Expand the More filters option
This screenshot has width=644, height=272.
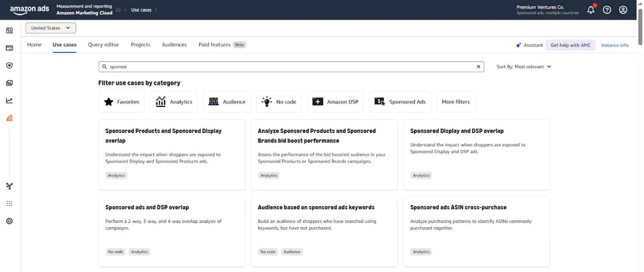click(x=455, y=102)
